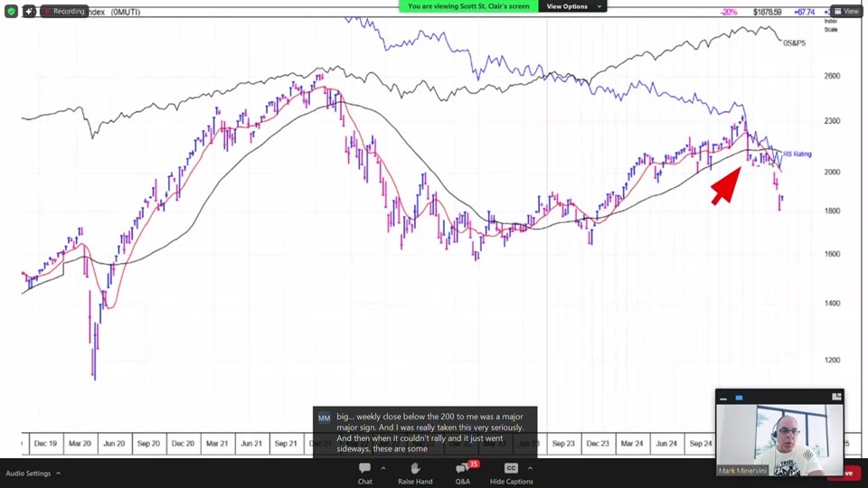Click the red Leave button

click(x=851, y=473)
